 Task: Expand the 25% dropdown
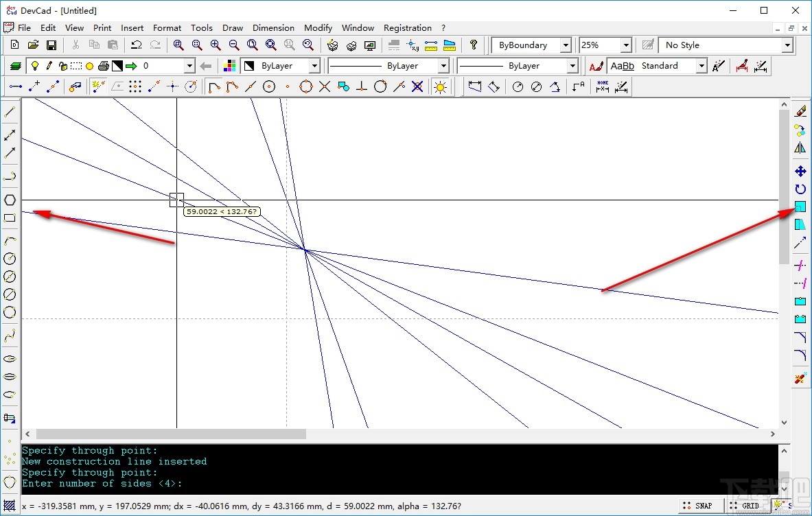pos(625,45)
